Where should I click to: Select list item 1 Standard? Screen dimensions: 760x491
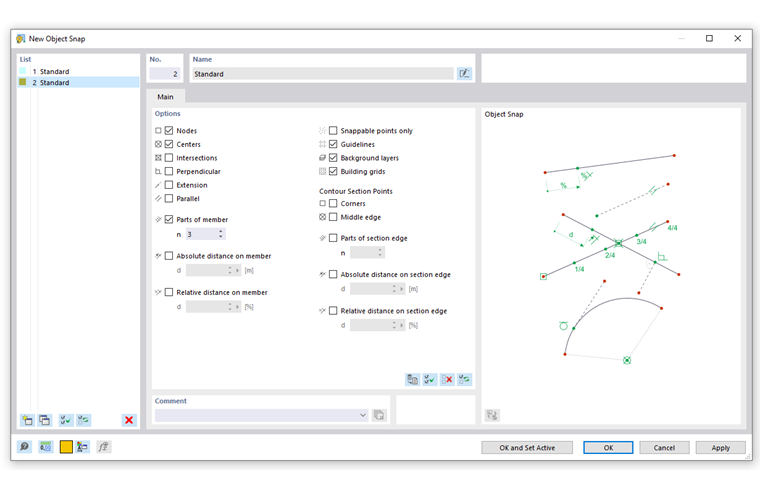tap(78, 71)
